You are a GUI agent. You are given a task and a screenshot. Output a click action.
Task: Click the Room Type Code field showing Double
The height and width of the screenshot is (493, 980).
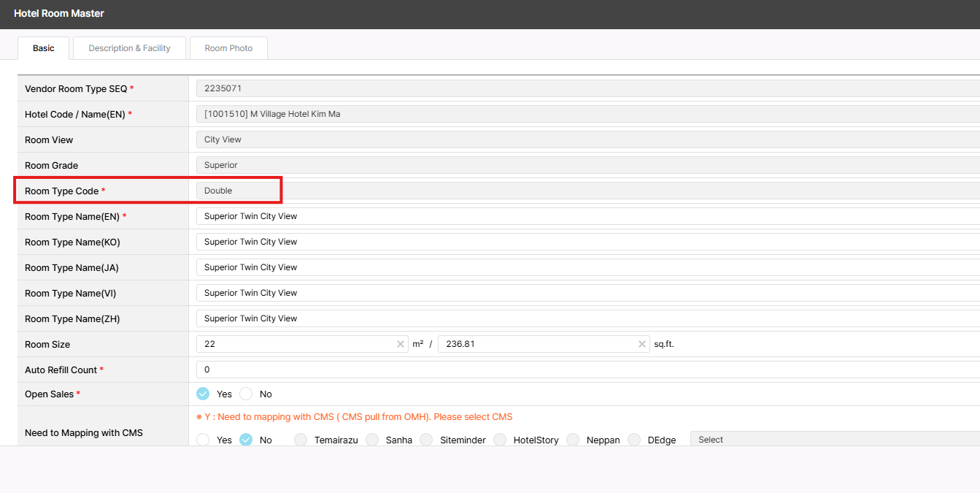point(584,191)
